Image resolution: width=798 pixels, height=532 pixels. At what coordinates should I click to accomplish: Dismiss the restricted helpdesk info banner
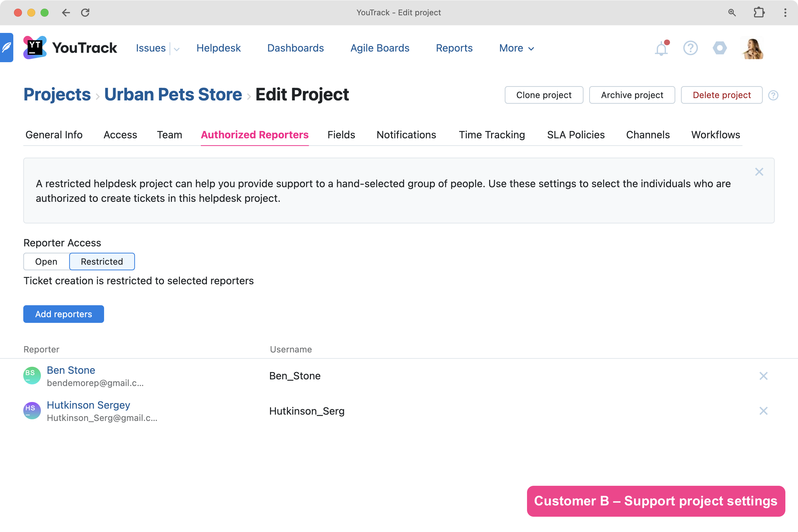click(759, 172)
